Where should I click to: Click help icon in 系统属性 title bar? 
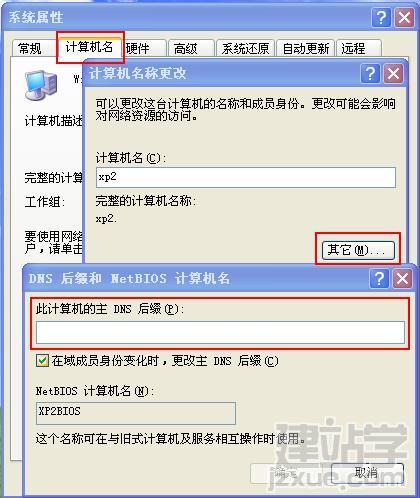click(381, 17)
